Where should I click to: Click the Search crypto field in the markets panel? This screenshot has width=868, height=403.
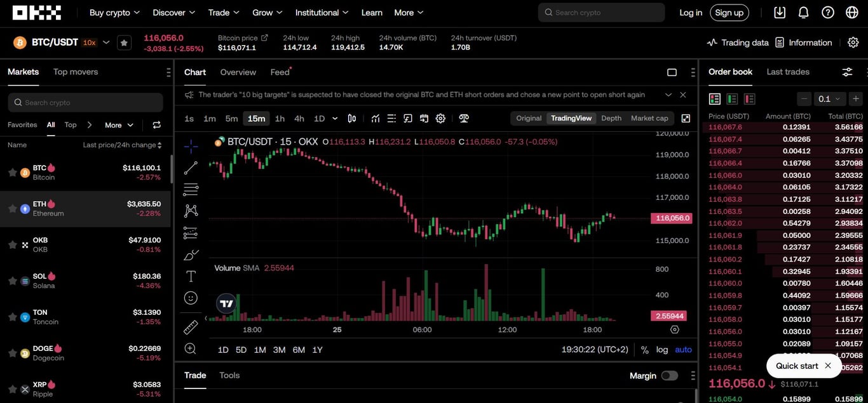tap(85, 102)
